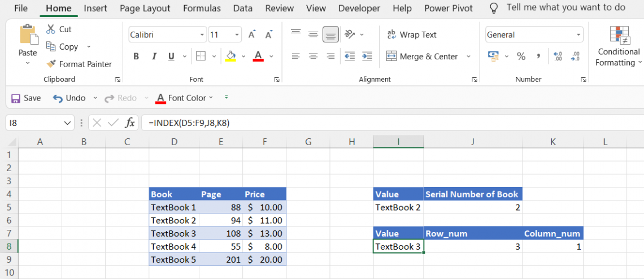Viewport: 644px width, 279px height.
Task: Expand the General number format dropdown
Action: coord(578,35)
